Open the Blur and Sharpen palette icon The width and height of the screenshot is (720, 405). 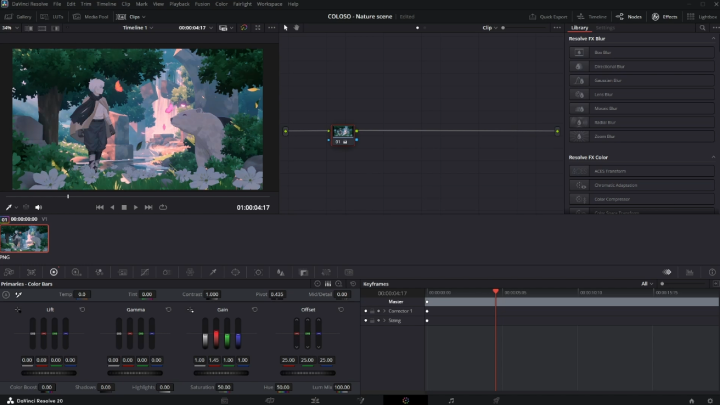[281, 272]
